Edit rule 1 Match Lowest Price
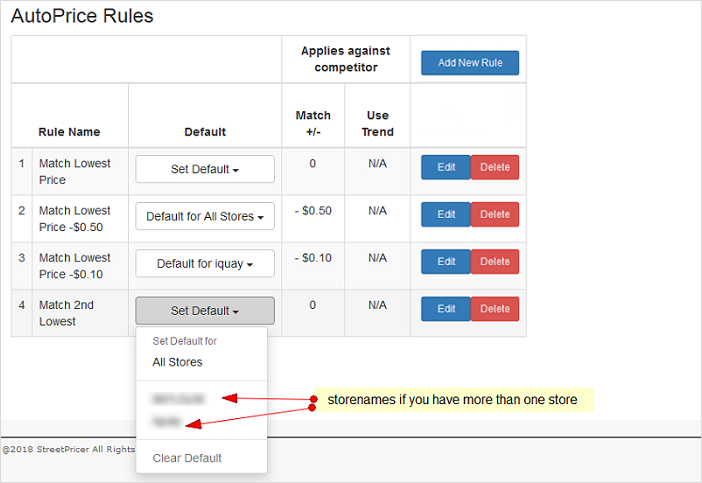The width and height of the screenshot is (702, 483). 446,167
